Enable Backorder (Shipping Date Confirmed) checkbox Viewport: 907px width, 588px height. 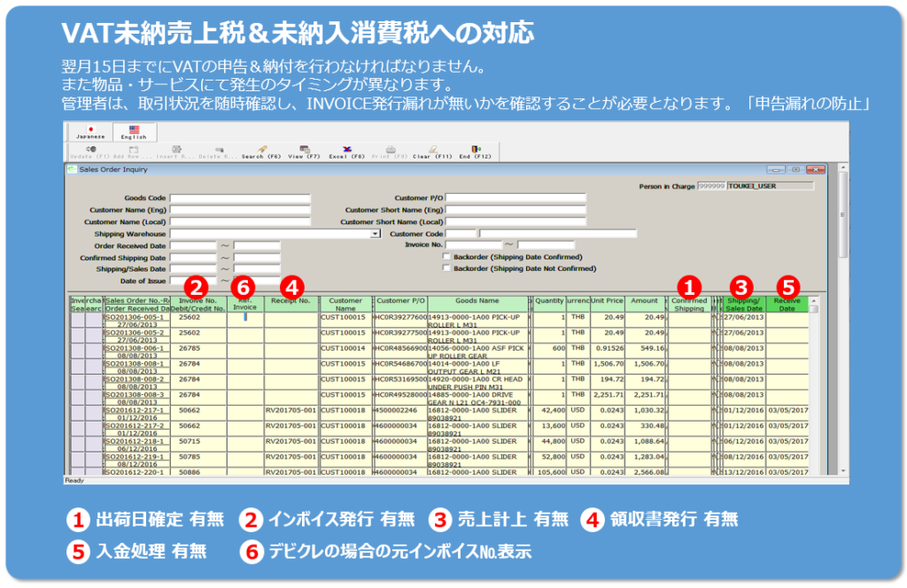coord(446,256)
